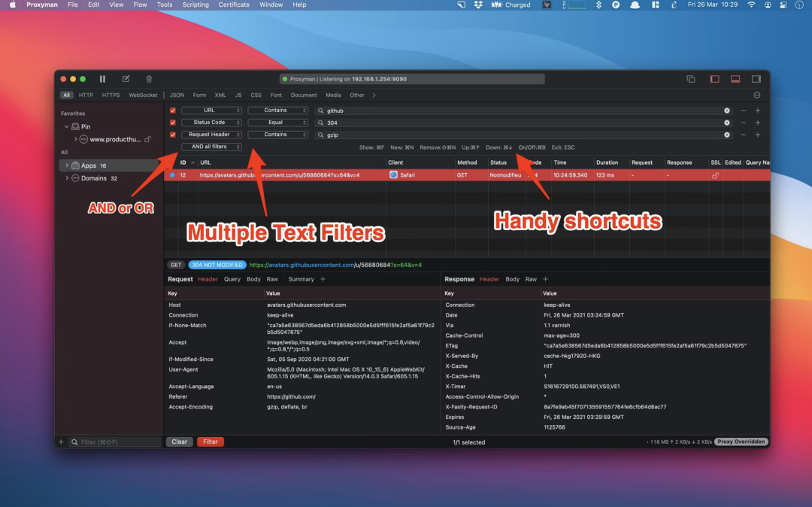Remove the URL filter row with minus
Image resolution: width=812 pixels, height=507 pixels.
pyautogui.click(x=744, y=111)
